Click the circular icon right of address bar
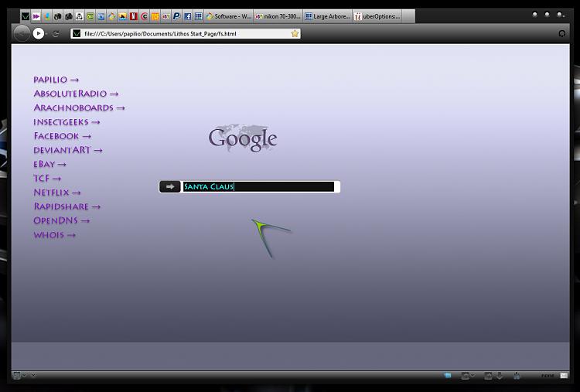 pos(562,34)
